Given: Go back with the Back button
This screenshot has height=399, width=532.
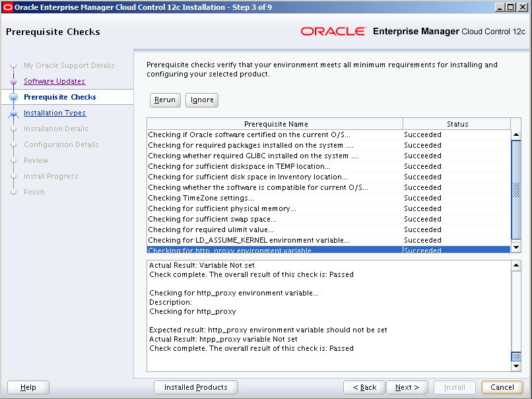Looking at the screenshot, I should coord(364,387).
